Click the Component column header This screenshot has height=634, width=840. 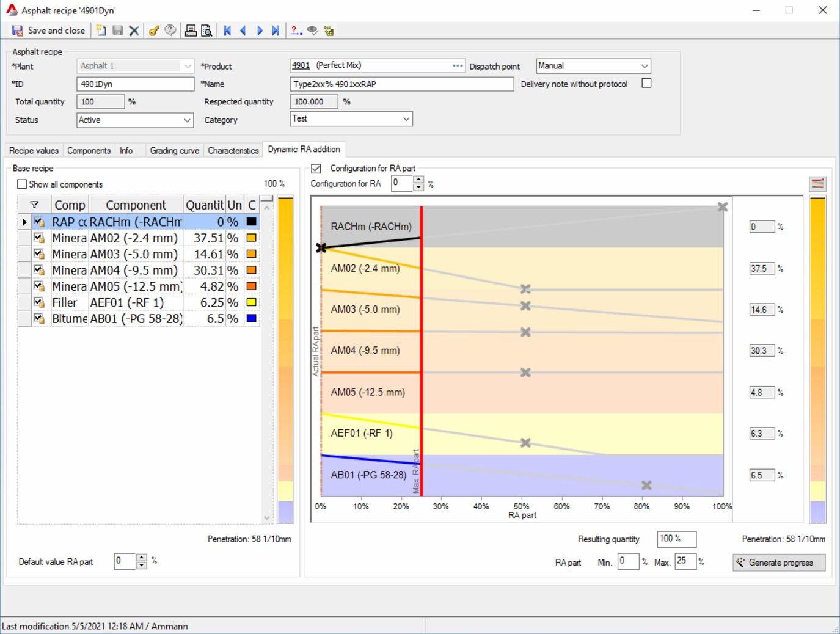click(x=136, y=205)
